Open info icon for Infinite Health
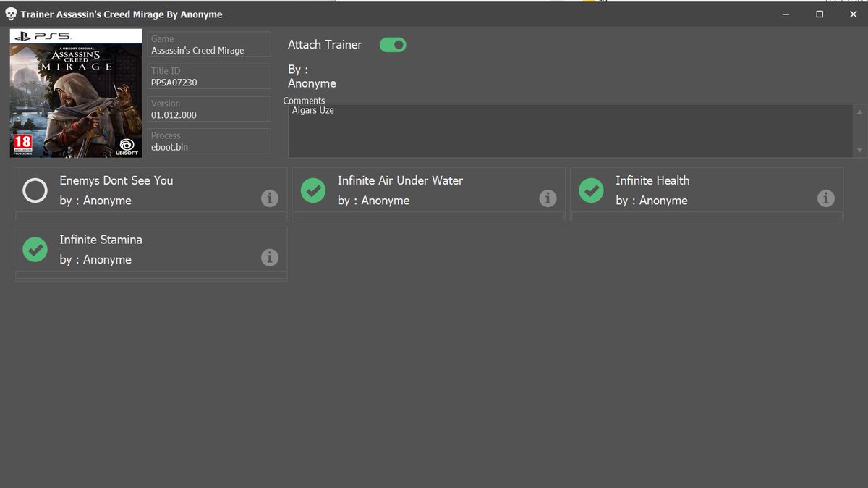Image resolution: width=868 pixels, height=488 pixels. [826, 198]
